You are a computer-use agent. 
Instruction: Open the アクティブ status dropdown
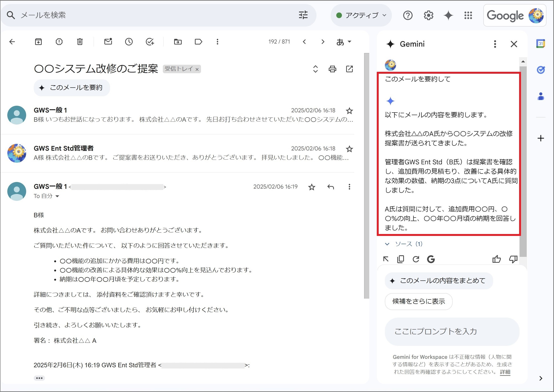pos(361,15)
